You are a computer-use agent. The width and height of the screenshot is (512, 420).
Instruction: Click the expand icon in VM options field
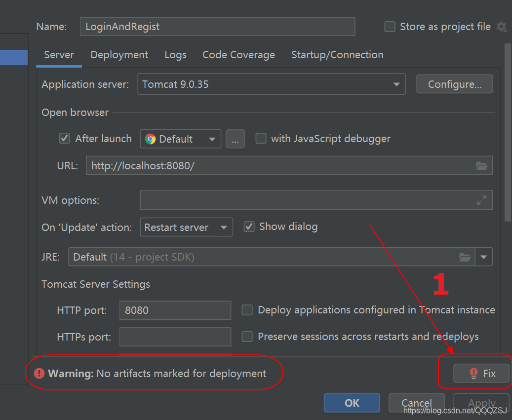click(x=481, y=200)
